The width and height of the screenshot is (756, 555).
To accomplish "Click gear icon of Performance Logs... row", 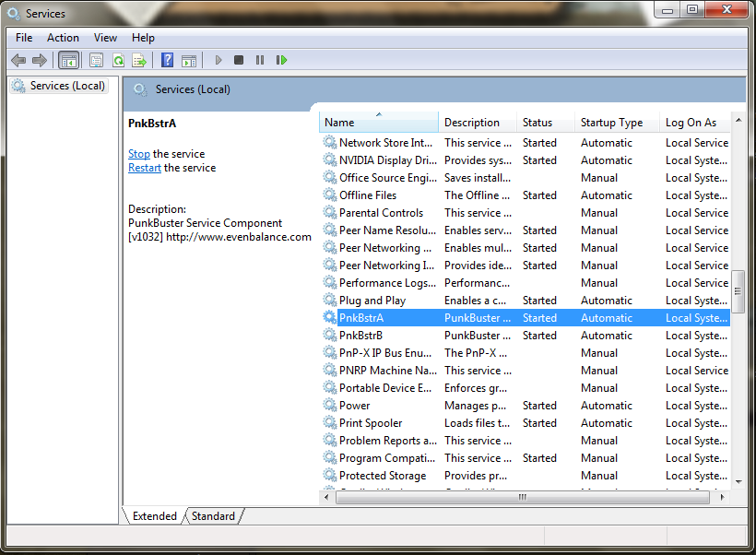I will tap(330, 282).
